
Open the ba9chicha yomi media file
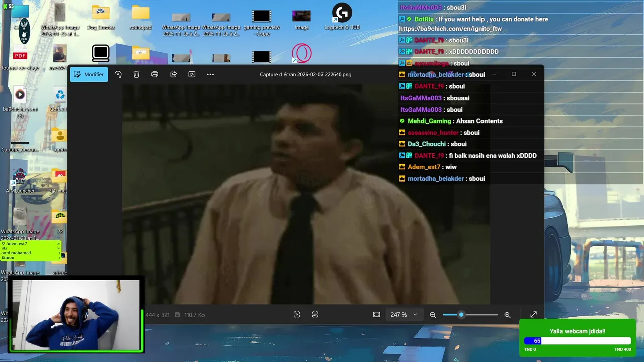pyautogui.click(x=20, y=103)
